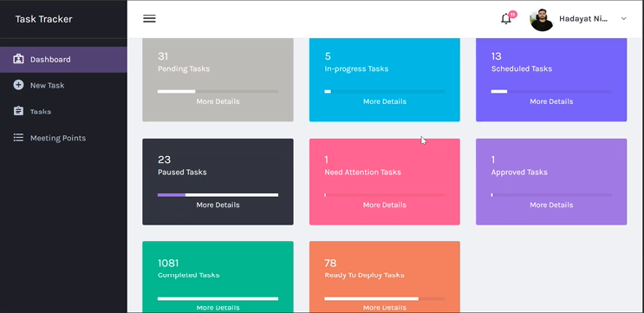Open the Tasks sidebar item
This screenshot has width=644, height=313.
pos(63,111)
